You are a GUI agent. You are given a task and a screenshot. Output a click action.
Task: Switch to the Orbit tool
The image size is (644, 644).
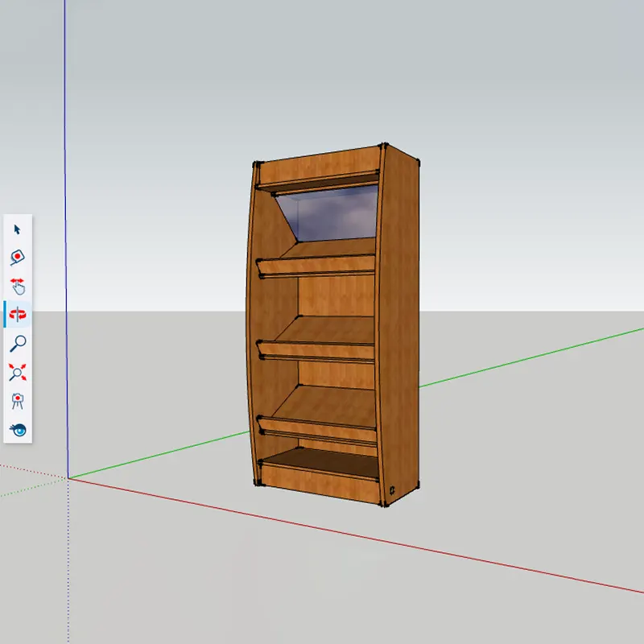tap(18, 314)
